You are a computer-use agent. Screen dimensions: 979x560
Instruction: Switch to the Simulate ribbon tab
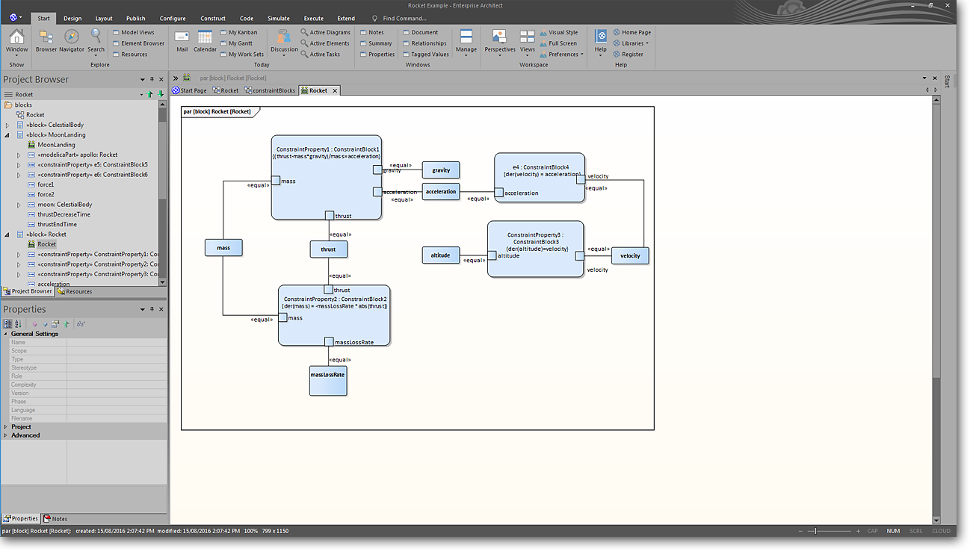(278, 19)
